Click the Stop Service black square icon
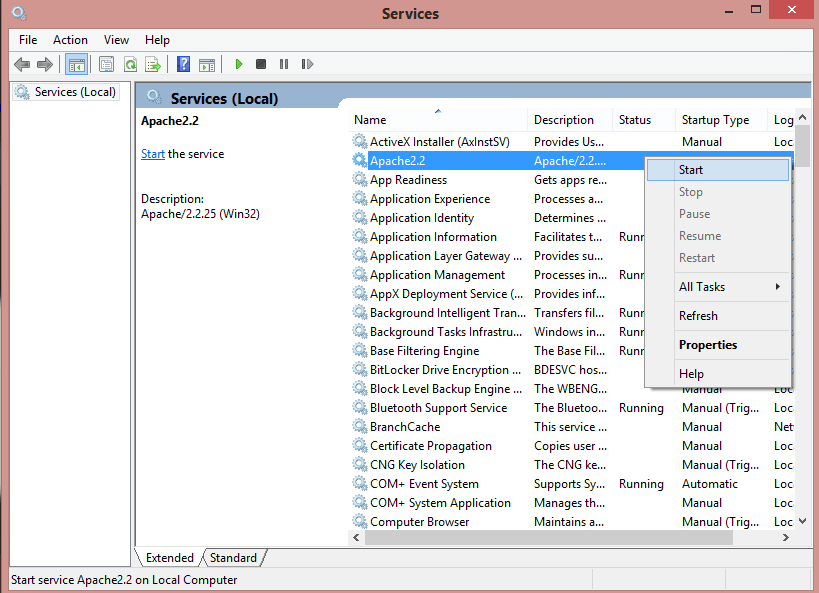The image size is (819, 593). pyautogui.click(x=261, y=64)
